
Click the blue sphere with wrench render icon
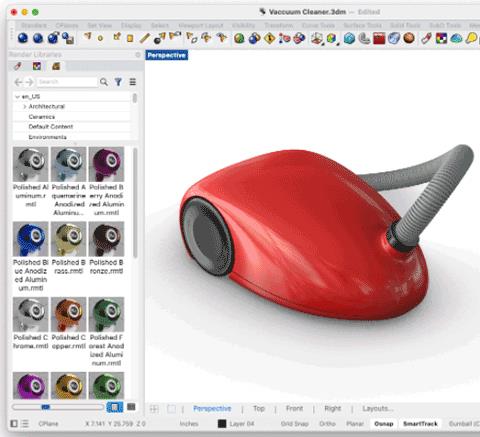pyautogui.click(x=53, y=38)
